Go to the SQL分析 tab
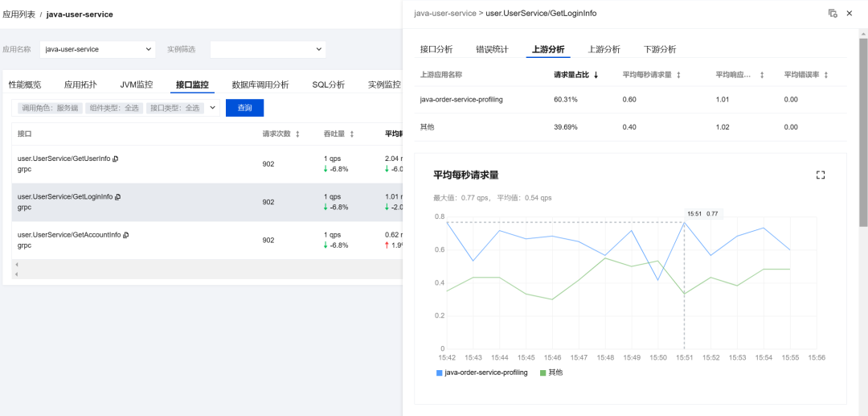The image size is (868, 416). tap(328, 84)
